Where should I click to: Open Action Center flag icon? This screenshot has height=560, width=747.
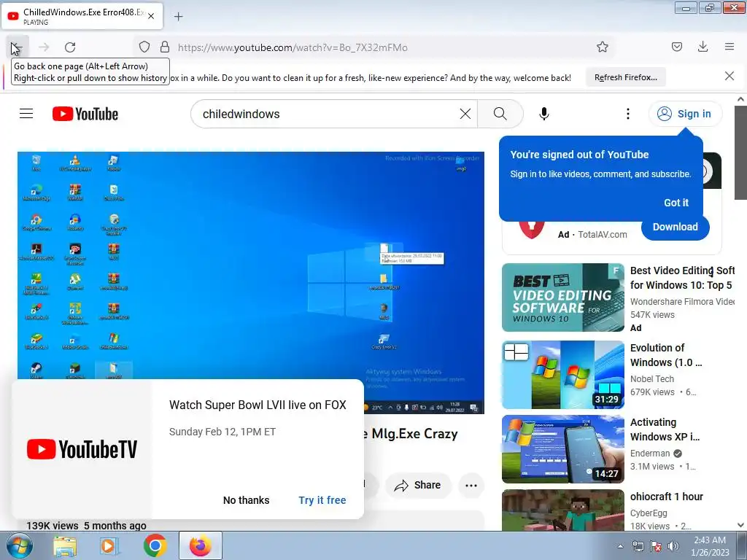click(656, 546)
